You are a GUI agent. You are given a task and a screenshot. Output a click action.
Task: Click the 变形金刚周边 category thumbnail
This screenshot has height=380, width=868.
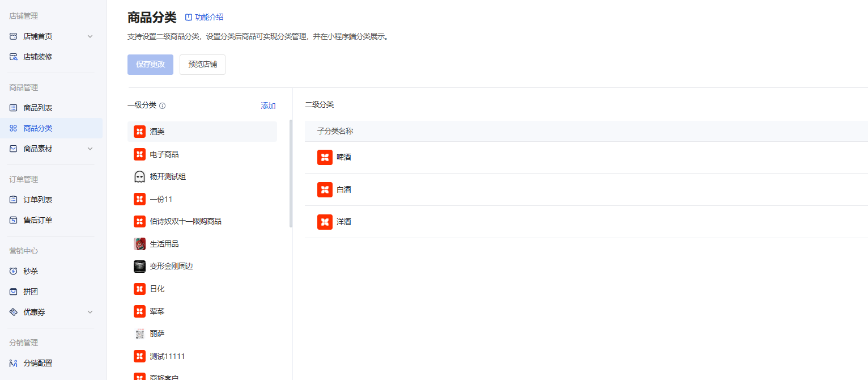tap(139, 266)
